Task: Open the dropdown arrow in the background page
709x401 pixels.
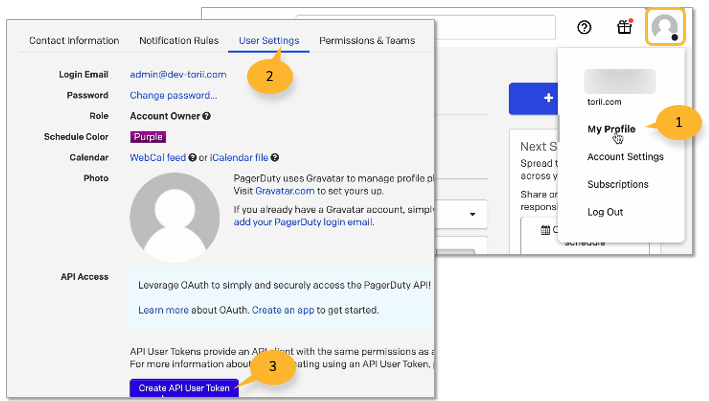Action: 473,214
